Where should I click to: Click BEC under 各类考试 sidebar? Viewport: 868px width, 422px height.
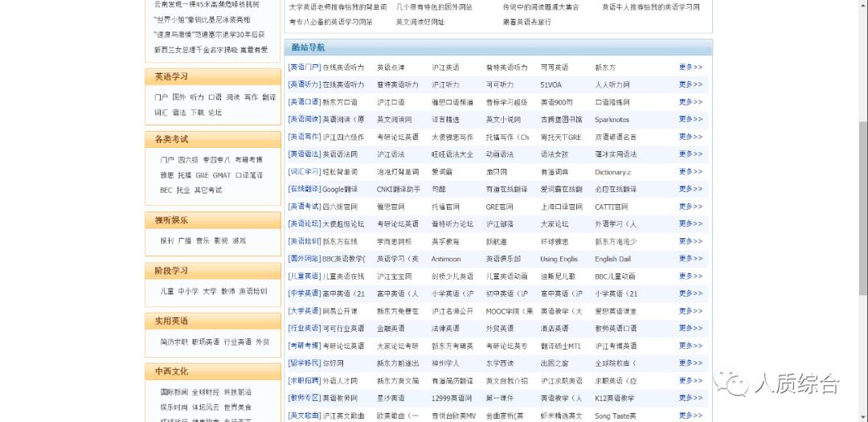pyautogui.click(x=166, y=190)
